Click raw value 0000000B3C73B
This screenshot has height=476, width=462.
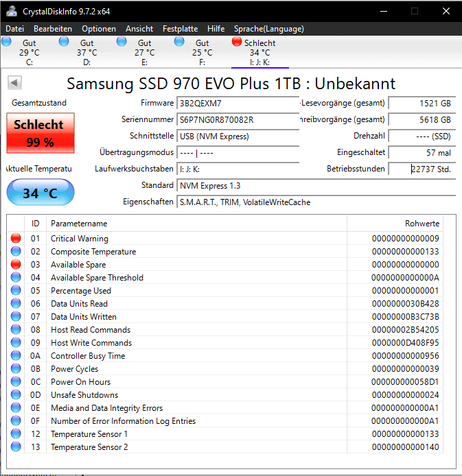(x=405, y=317)
